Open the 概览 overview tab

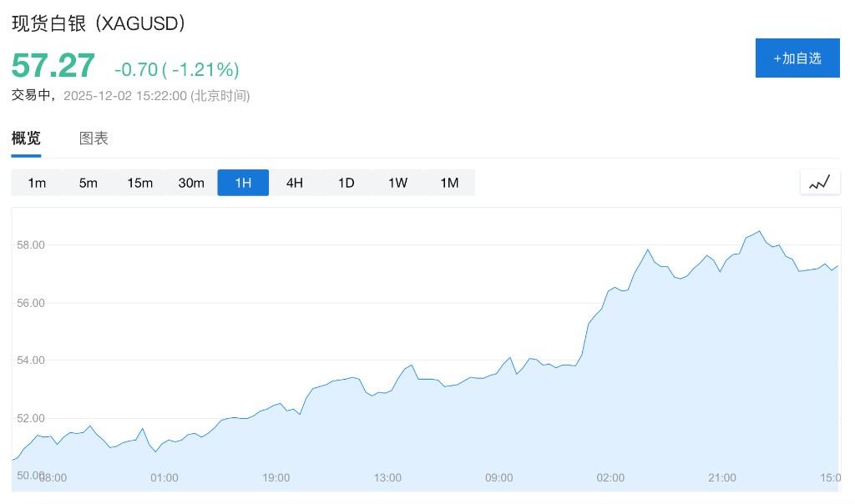[26, 139]
